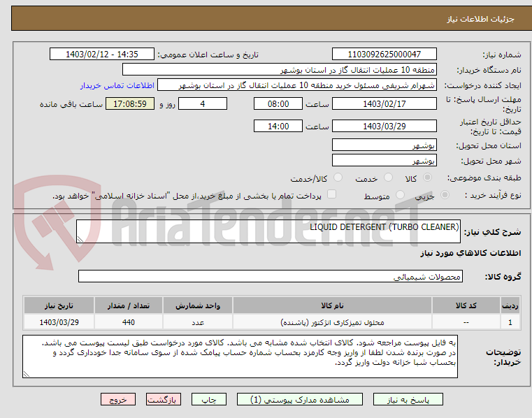Click the table date cell 1403/03/29
532x418 pixels.
pos(59,322)
